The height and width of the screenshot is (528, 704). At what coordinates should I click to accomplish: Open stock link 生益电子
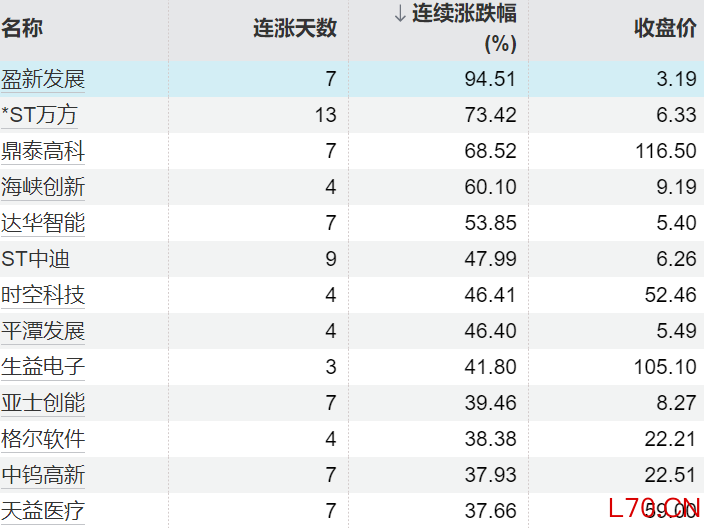[43, 367]
